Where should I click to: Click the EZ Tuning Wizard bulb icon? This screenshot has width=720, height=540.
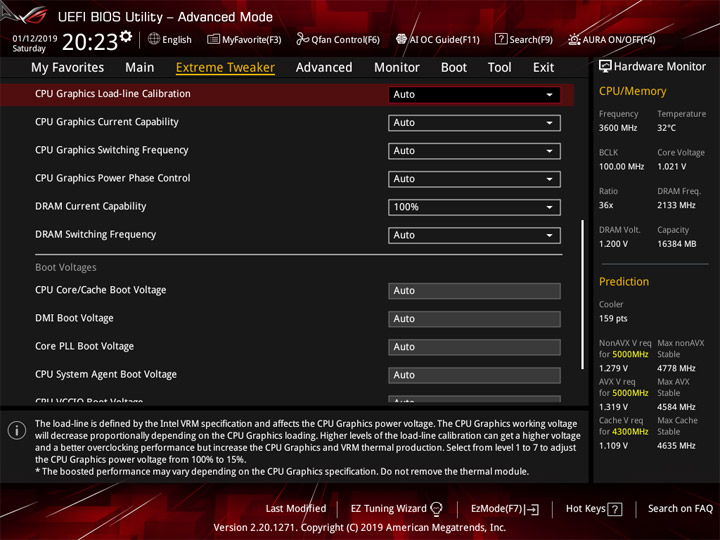[x=436, y=509]
